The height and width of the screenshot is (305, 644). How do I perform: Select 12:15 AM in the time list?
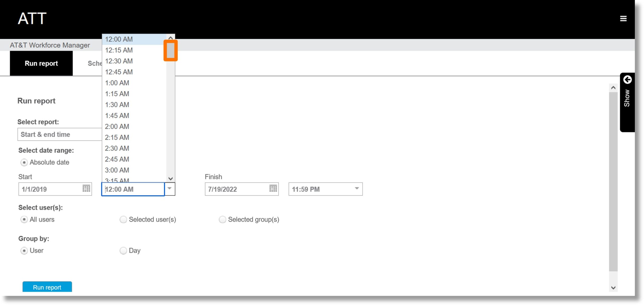click(134, 50)
